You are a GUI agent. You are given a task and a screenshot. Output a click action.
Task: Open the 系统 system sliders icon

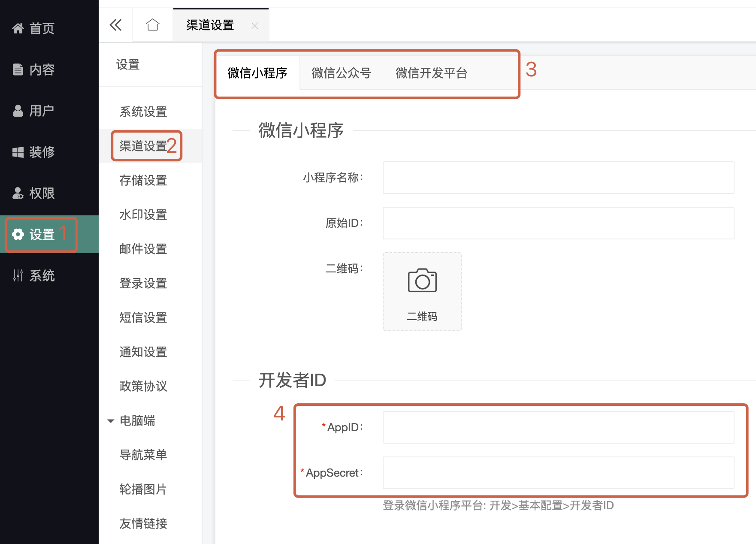18,275
